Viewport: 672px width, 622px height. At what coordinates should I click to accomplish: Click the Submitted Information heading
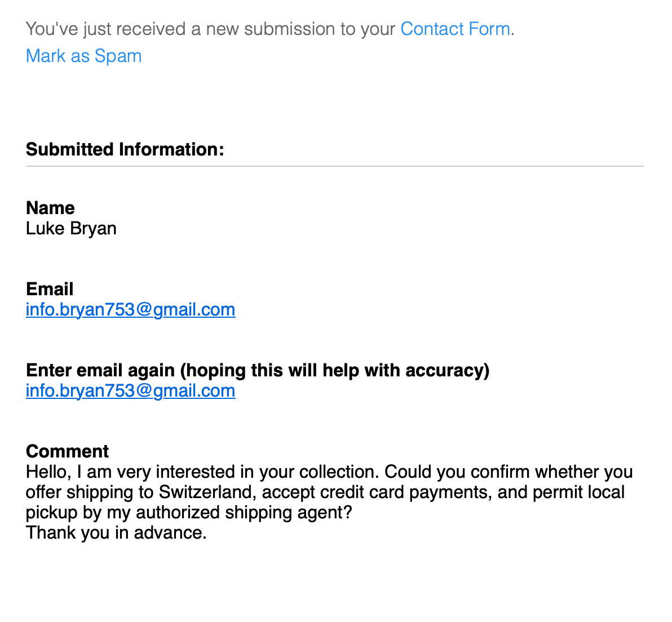pos(125,149)
